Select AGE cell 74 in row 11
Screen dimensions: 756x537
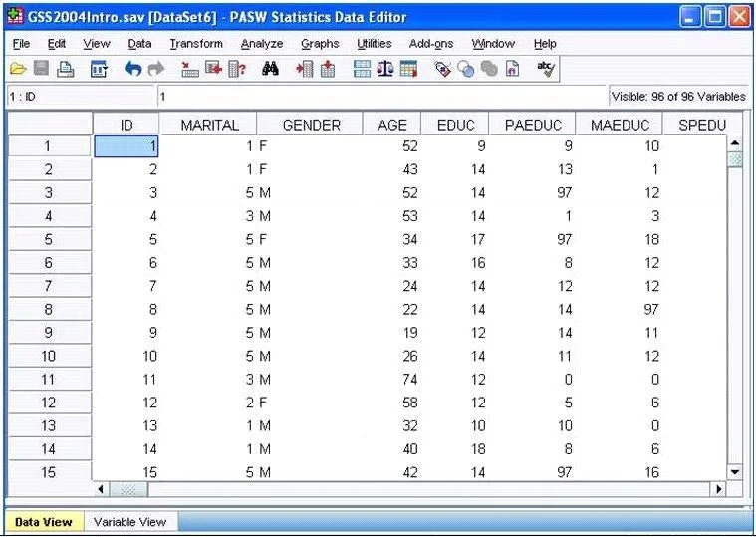392,380
